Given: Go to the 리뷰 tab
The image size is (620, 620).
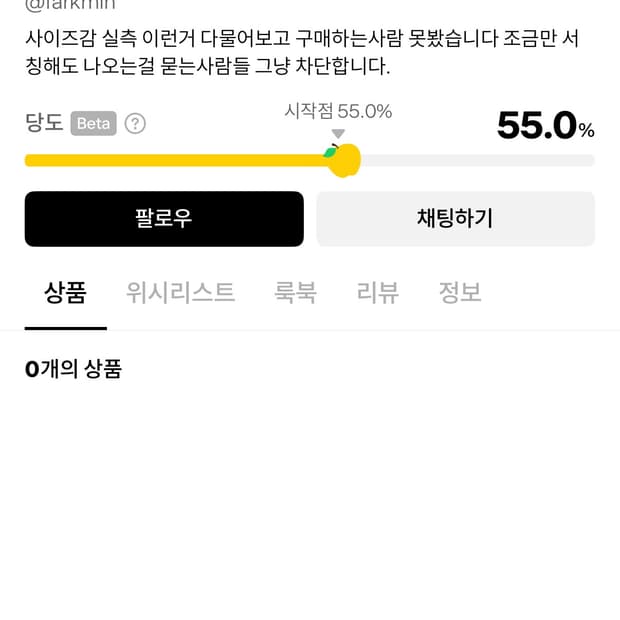Looking at the screenshot, I should [377, 293].
